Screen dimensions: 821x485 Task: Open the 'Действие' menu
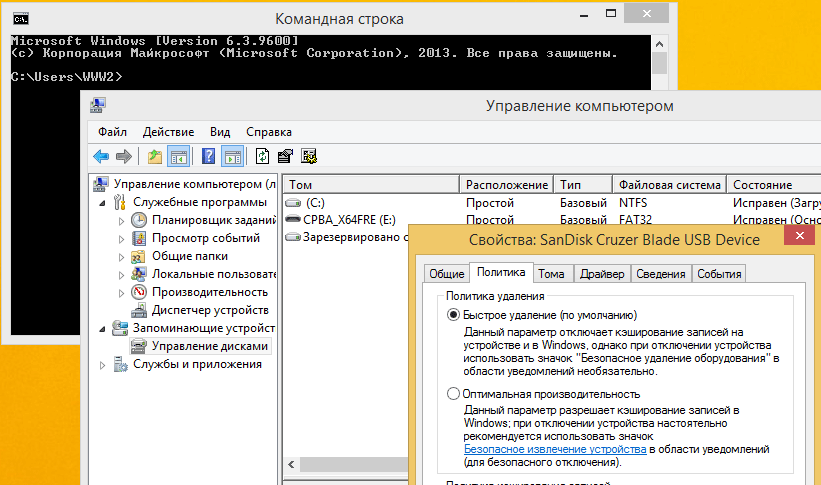click(168, 131)
